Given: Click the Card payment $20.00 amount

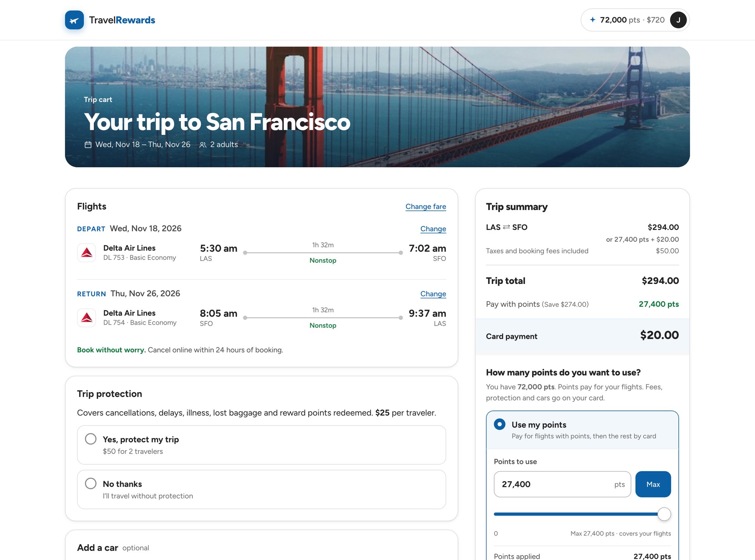Looking at the screenshot, I should tap(659, 335).
